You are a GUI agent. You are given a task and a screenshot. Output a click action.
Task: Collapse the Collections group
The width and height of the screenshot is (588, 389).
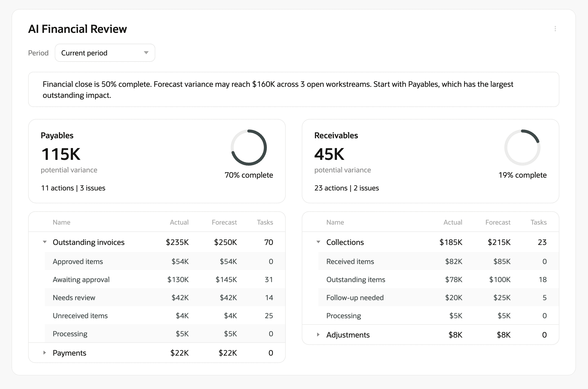(x=318, y=242)
